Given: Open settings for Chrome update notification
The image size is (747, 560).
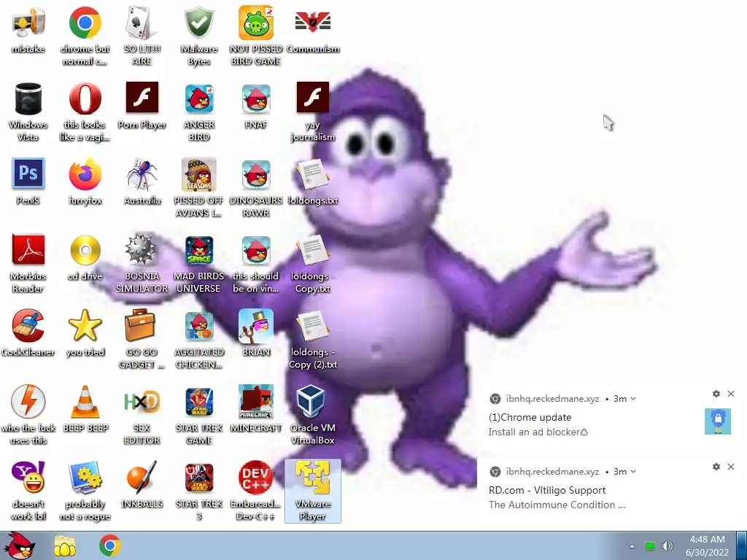Looking at the screenshot, I should pyautogui.click(x=716, y=394).
